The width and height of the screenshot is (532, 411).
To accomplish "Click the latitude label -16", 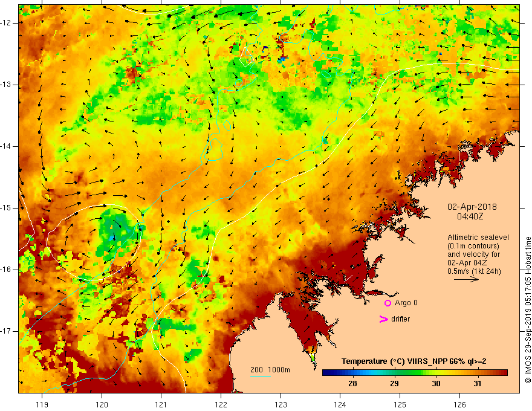I will pos(7,270).
